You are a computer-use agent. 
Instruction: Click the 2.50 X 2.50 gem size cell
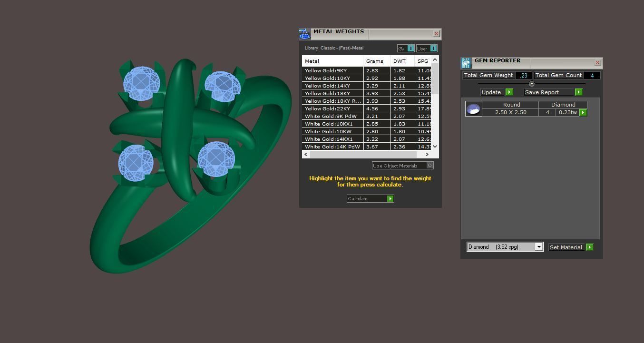click(x=510, y=112)
